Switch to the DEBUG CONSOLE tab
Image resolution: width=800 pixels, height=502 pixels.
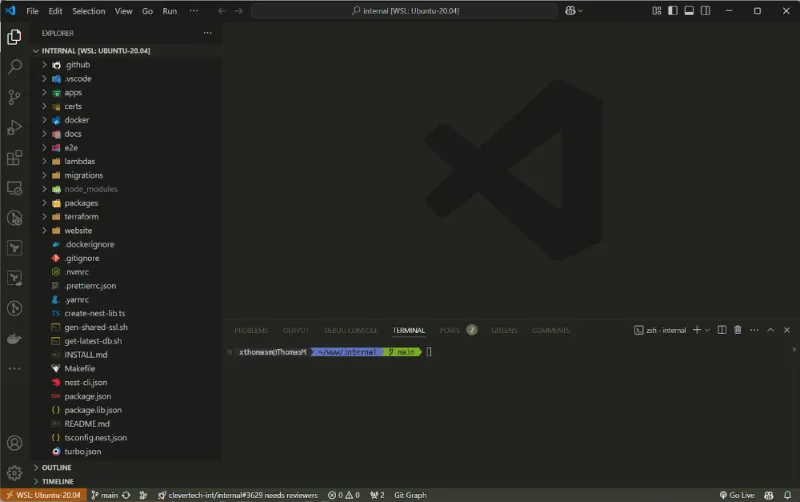coord(351,330)
